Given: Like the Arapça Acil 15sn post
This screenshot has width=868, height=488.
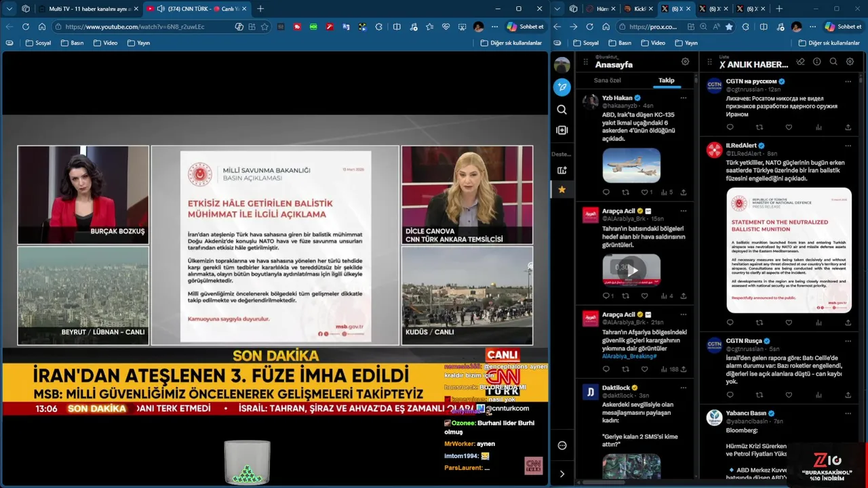Looking at the screenshot, I should [x=644, y=296].
